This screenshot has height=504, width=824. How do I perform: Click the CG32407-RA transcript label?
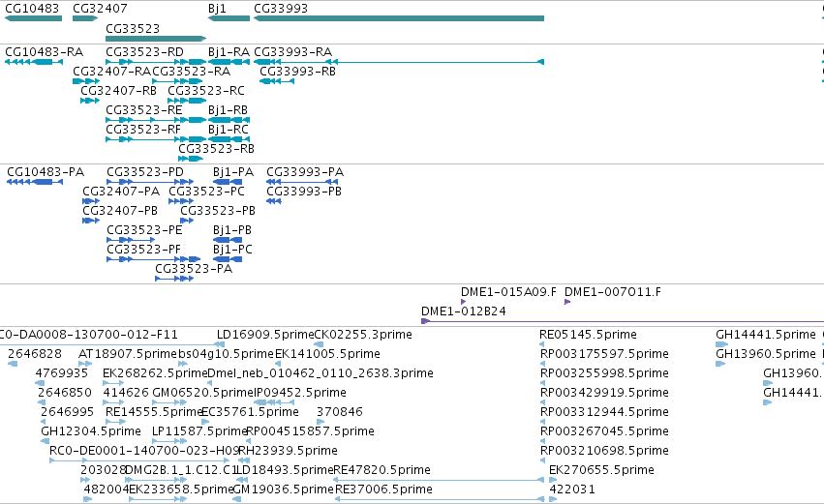coord(112,72)
